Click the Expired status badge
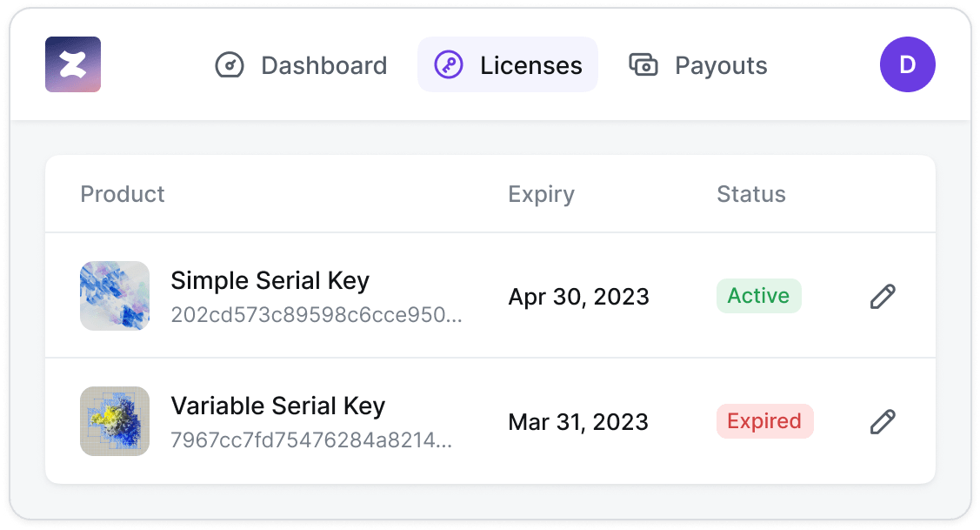980x530 pixels. tap(765, 421)
